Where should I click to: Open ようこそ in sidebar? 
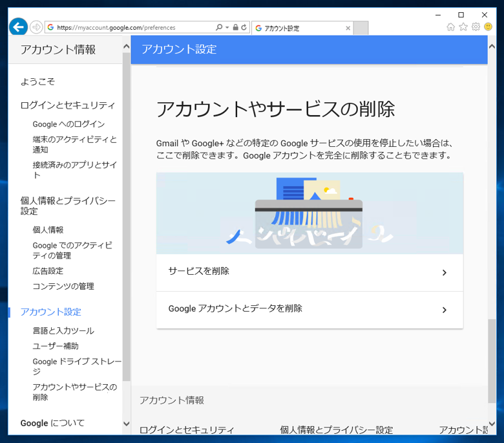tap(37, 81)
